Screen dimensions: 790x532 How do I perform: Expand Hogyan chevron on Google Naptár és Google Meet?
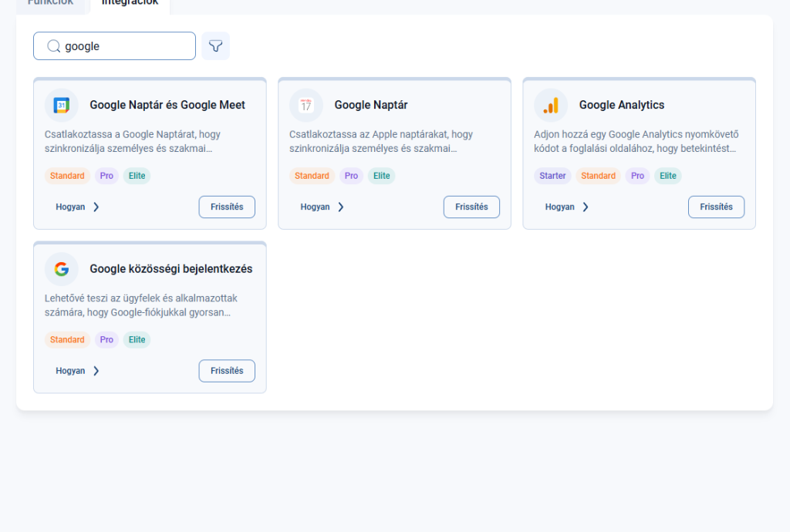(96, 207)
